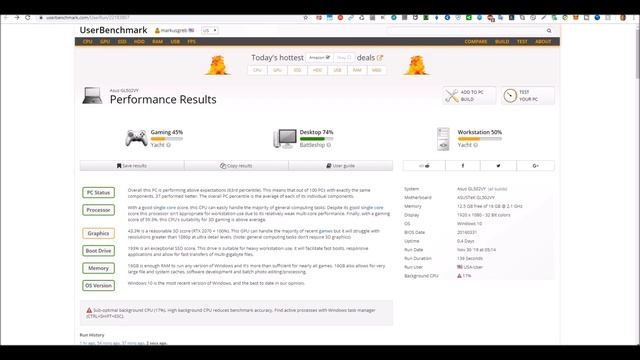Share results on Facebook
The height and width of the screenshot is (360, 640).
[463, 166]
